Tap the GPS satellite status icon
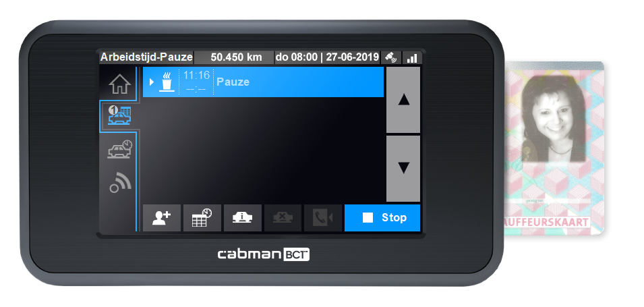The width and height of the screenshot is (644, 307). pyautogui.click(x=390, y=58)
